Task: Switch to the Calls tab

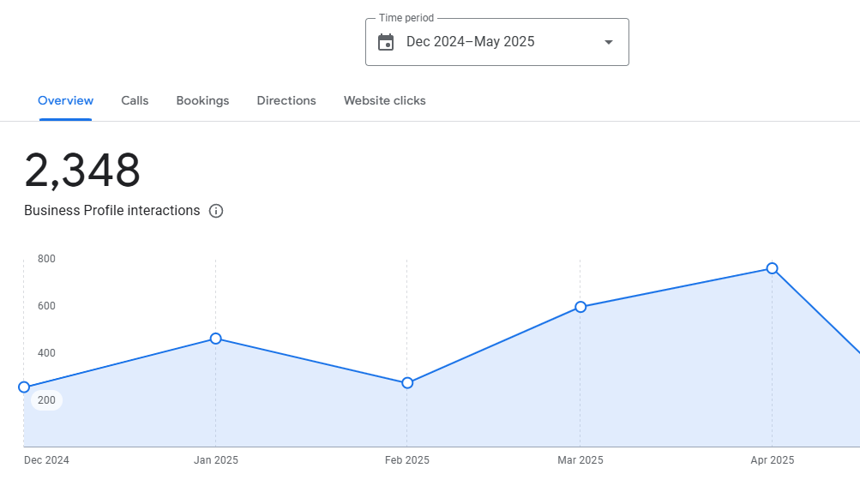Action: coord(135,100)
